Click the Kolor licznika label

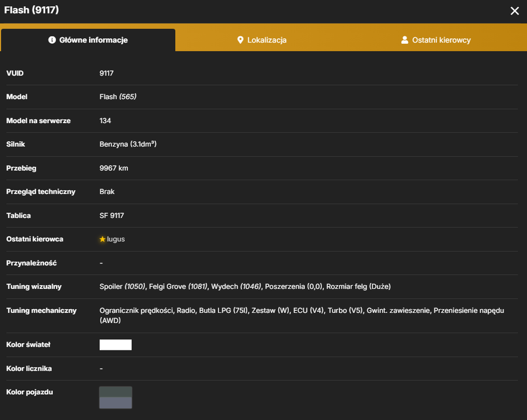29,368
